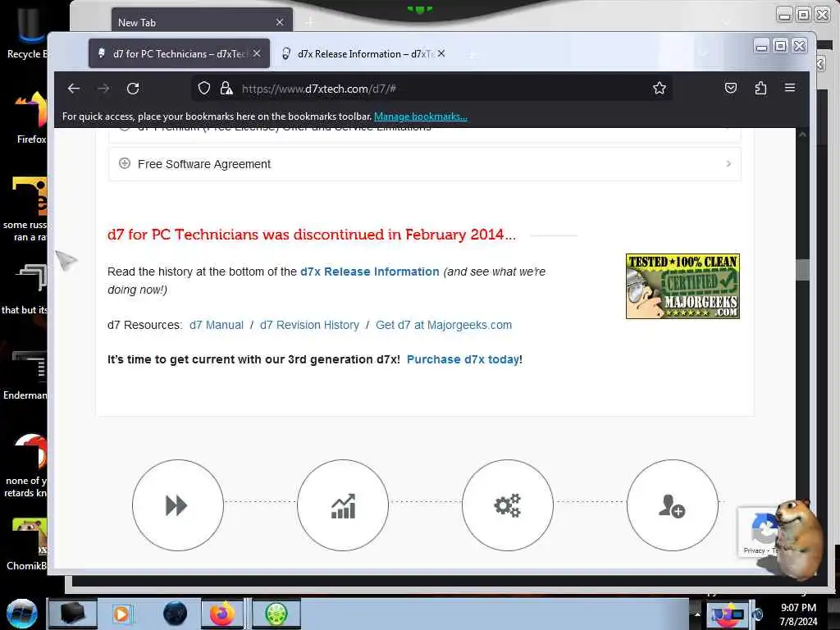Focus the URL address bar
Image resolution: width=840 pixels, height=630 pixels.
(x=431, y=89)
